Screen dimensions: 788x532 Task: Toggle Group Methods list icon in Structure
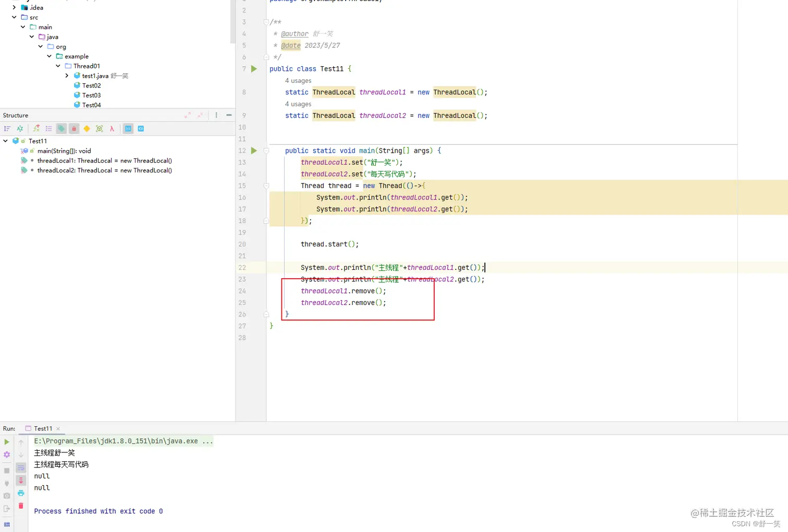point(49,129)
